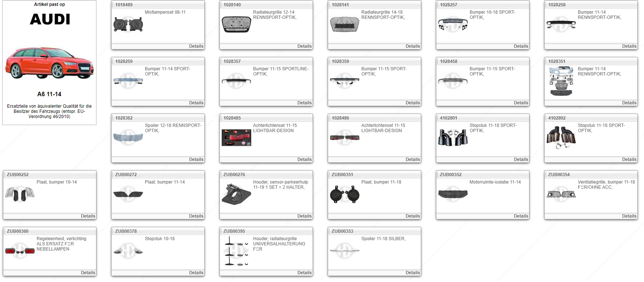Open the ventilation grille ZUB00354 picture
This screenshot has width=644, height=282.
click(561, 194)
